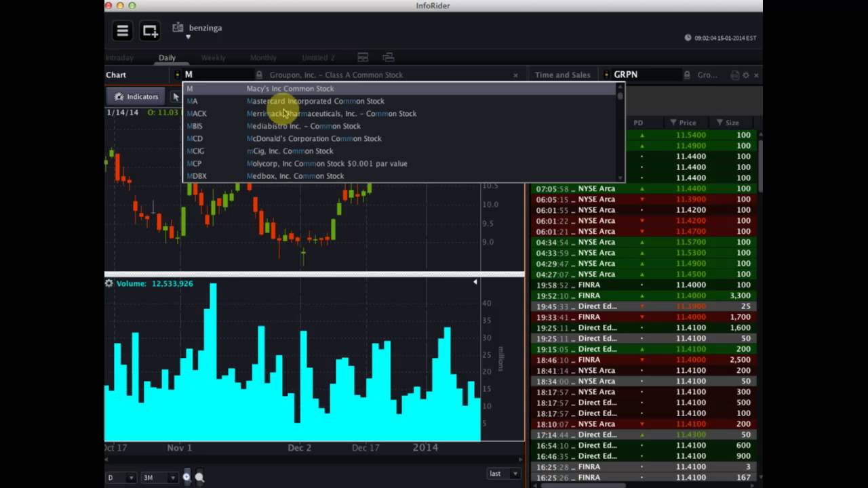This screenshot has width=868, height=488.
Task: Switch to the Intraday tab
Action: point(119,58)
